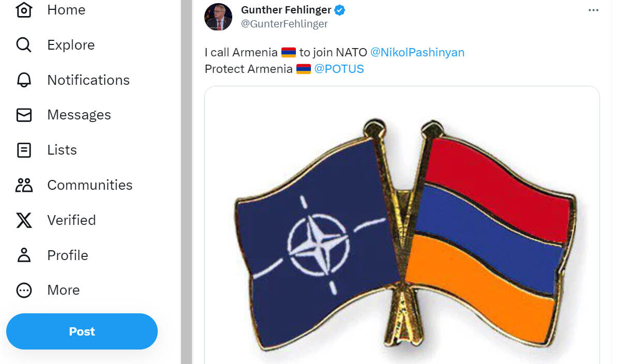Screen dimensions: 629x364
Task: Open the Communities people icon
Action: (x=24, y=185)
